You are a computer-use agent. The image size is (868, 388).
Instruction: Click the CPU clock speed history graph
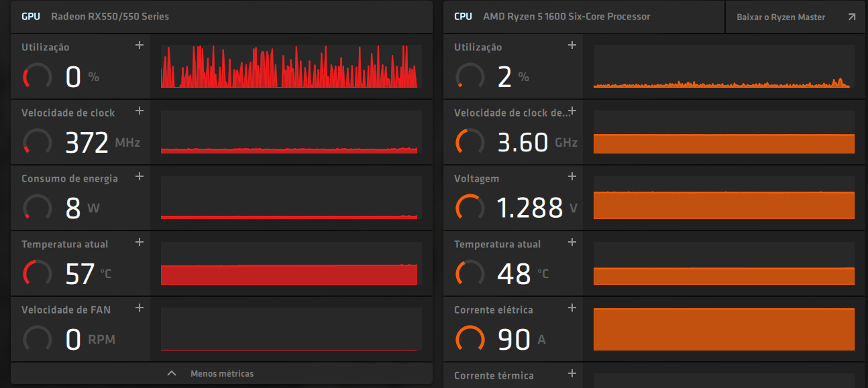pyautogui.click(x=724, y=132)
